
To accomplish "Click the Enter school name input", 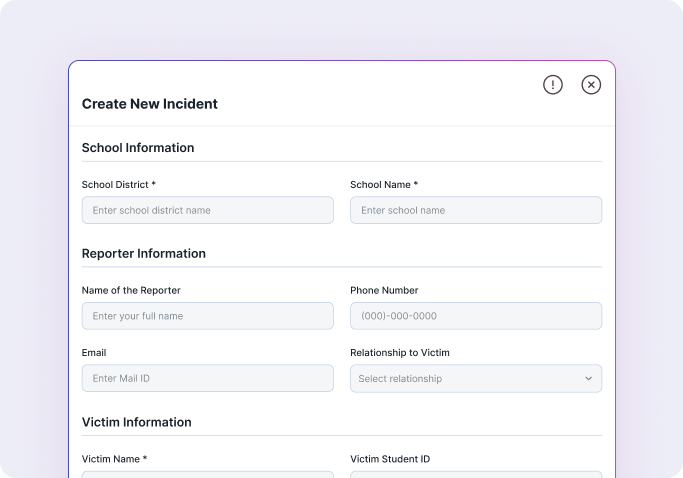I will coord(475,210).
